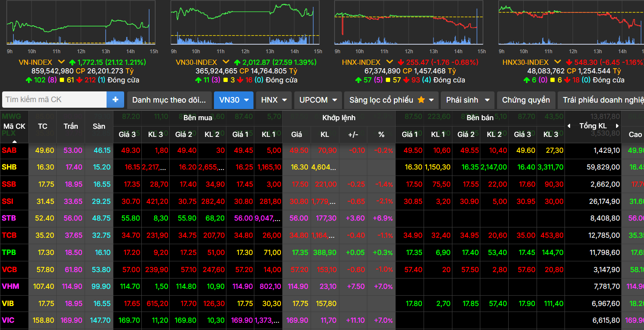Click the sort arrow under Mã CK
The image size is (644, 330).
pyautogui.click(x=14, y=141)
